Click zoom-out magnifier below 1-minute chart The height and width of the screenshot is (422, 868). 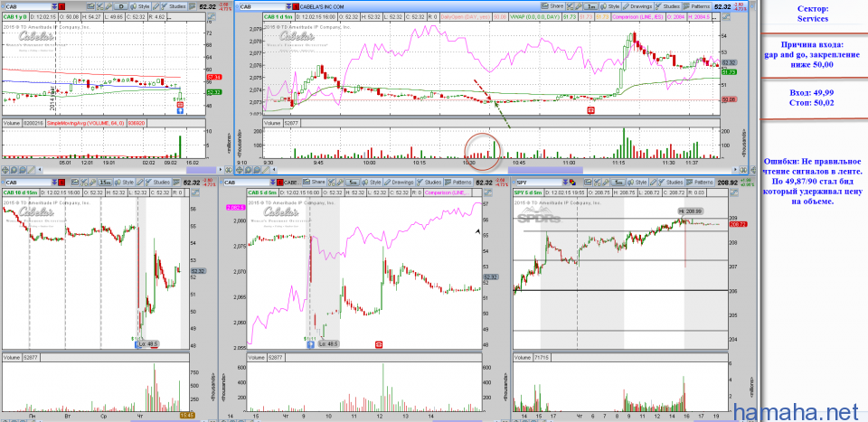pos(257,170)
